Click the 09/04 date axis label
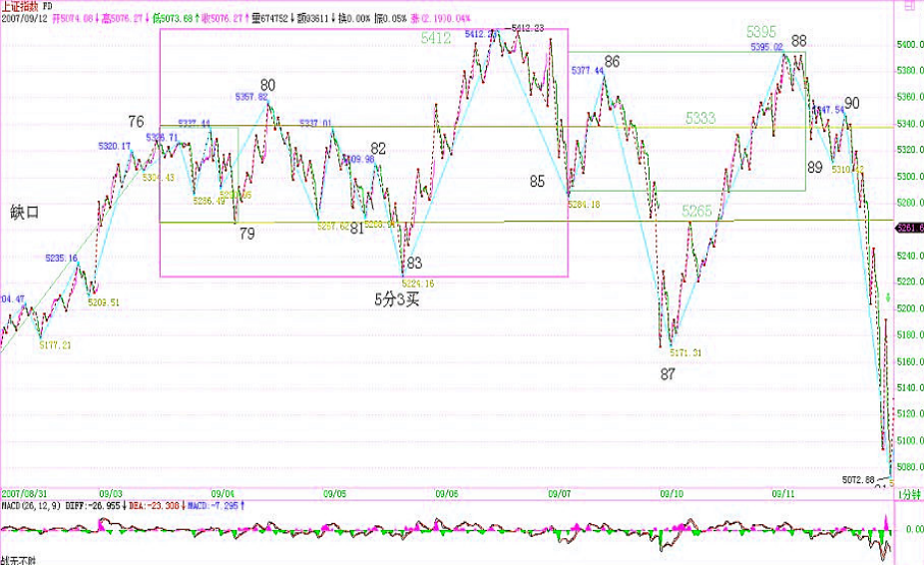Screen dimensions: 924x565 click(223, 494)
